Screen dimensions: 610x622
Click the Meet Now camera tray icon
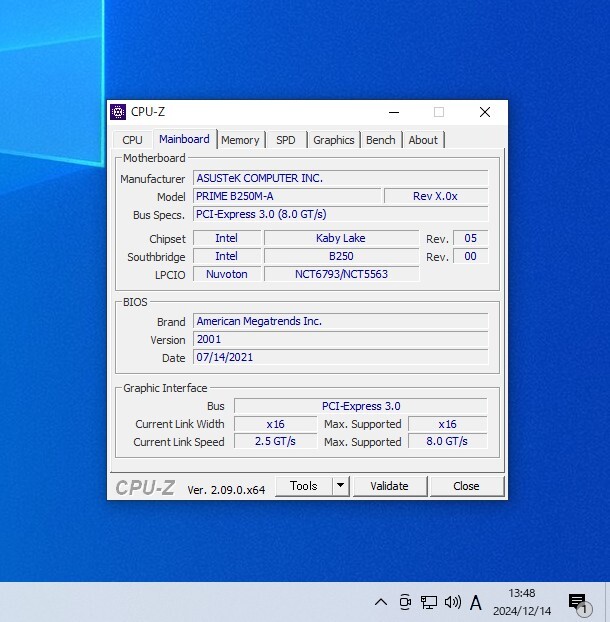point(405,602)
